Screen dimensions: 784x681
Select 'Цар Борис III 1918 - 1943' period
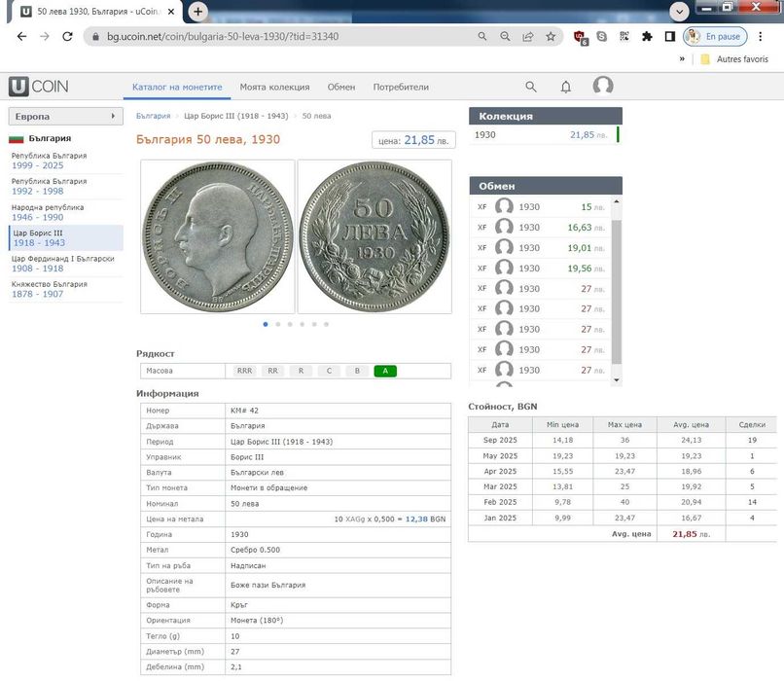[66, 237]
